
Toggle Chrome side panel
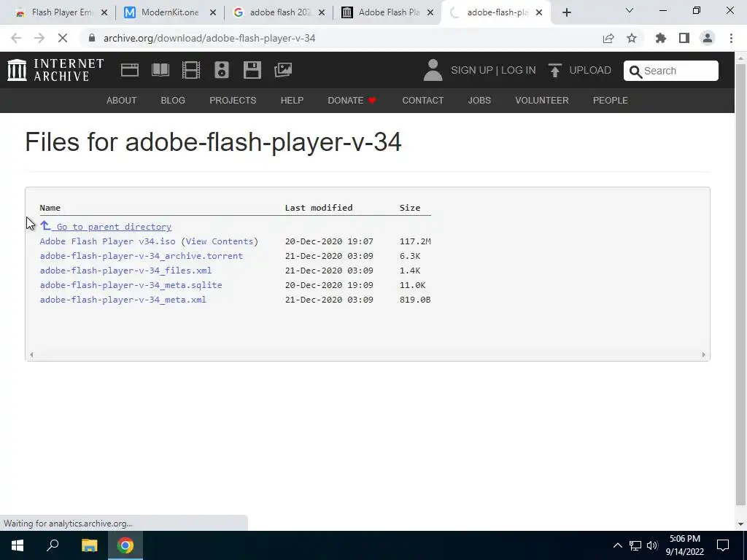coord(684,38)
